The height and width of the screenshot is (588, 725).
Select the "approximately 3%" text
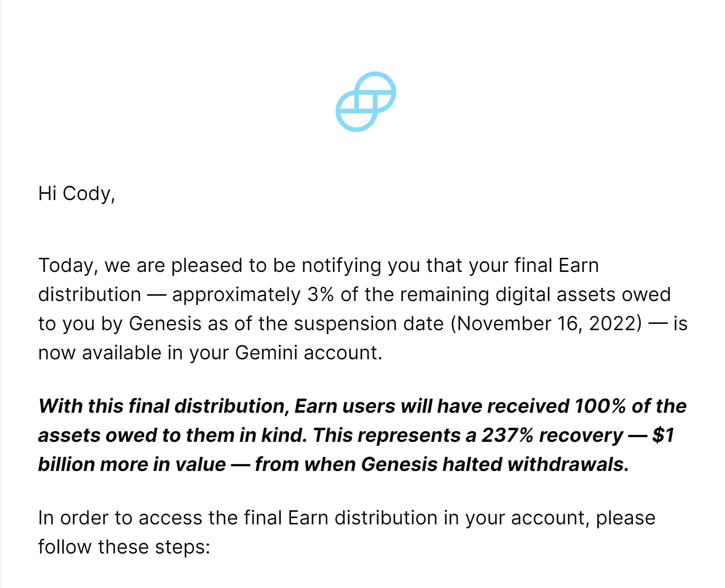(x=253, y=295)
